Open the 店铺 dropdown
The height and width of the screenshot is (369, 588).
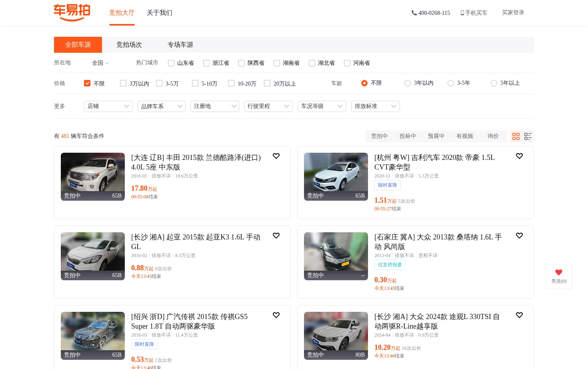[108, 106]
